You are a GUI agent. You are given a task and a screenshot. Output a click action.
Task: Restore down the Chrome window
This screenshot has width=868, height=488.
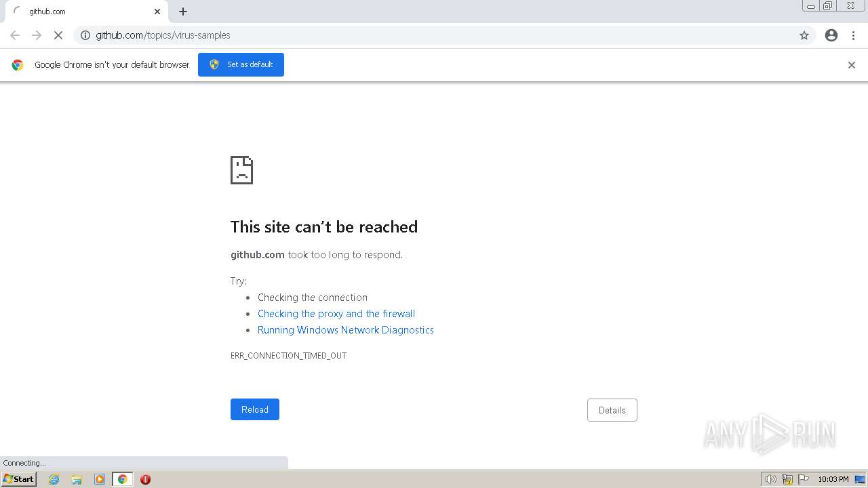click(x=828, y=6)
